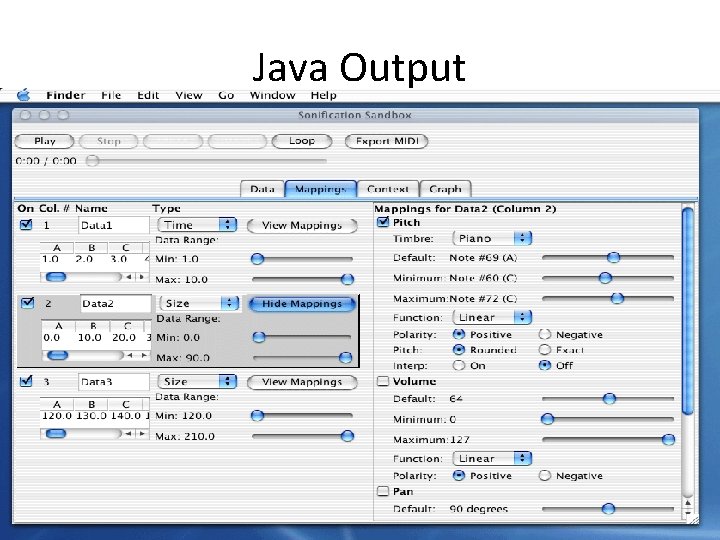Click the Export MIDI button
The width and height of the screenshot is (720, 540).
(x=387, y=141)
